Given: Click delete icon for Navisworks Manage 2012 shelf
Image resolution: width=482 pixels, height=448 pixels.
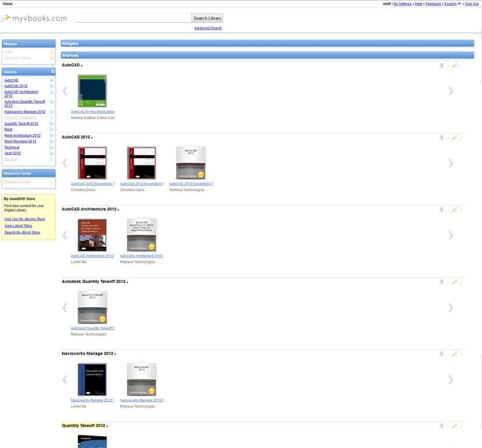Looking at the screenshot, I should pos(441,354).
